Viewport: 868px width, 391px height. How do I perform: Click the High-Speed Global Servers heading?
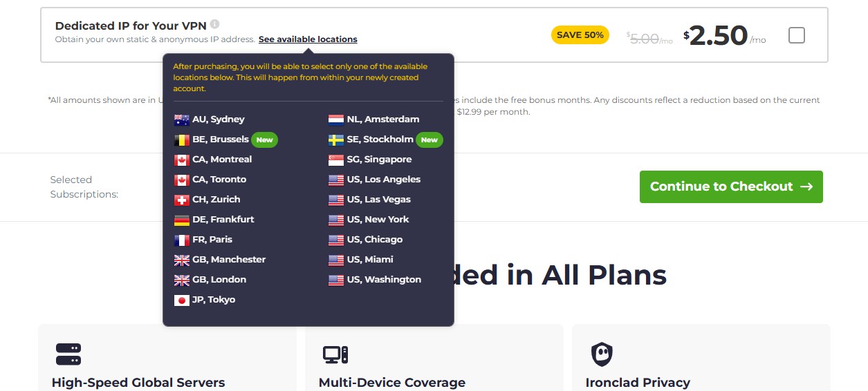click(x=138, y=383)
